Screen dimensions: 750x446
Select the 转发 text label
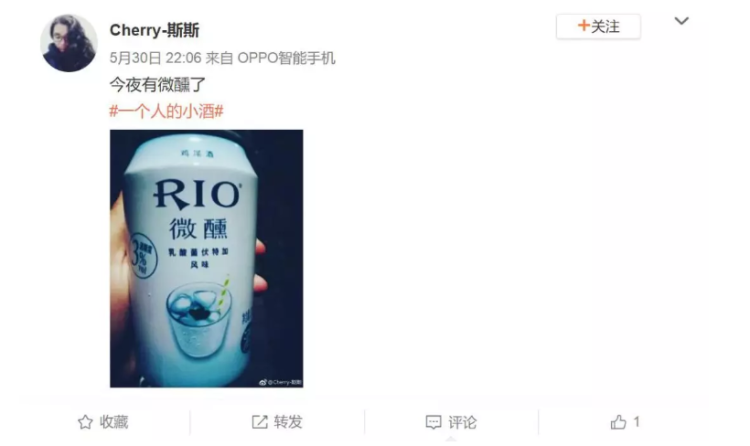[x=288, y=422]
